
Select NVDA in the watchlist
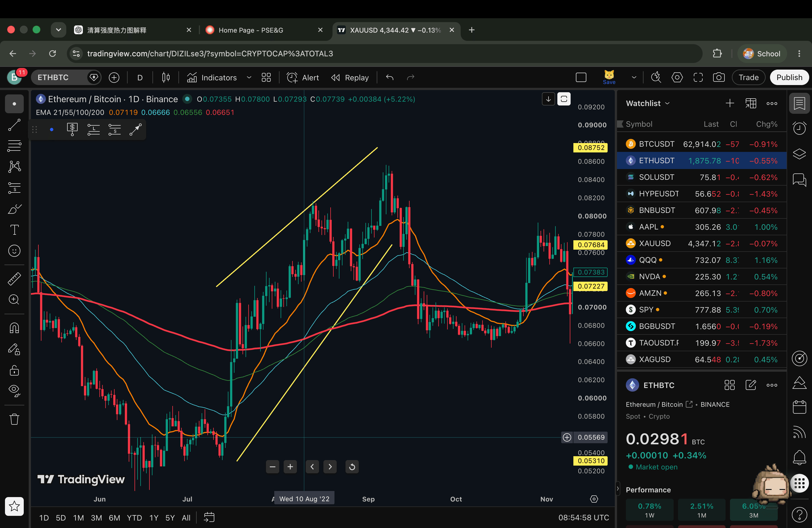pos(702,276)
